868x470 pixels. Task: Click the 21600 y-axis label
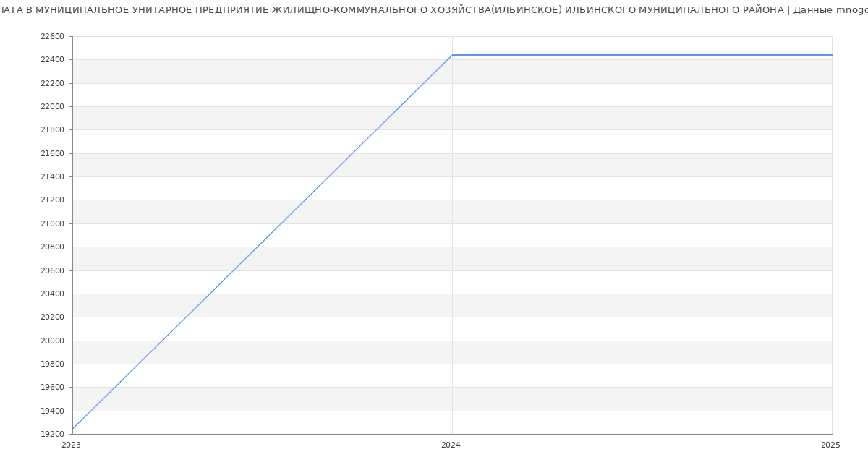coord(52,153)
